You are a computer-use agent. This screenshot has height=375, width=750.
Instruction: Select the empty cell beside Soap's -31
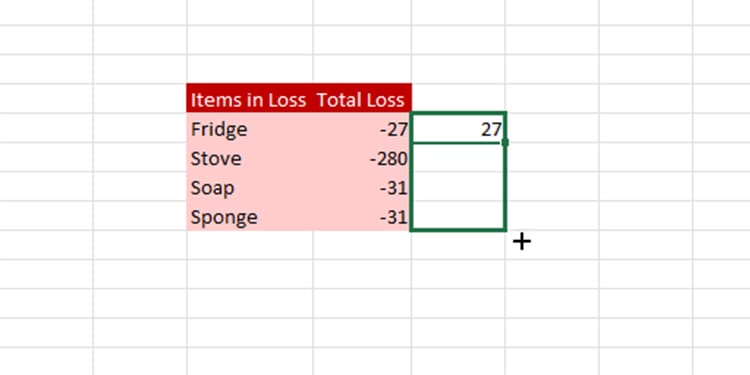[458, 187]
